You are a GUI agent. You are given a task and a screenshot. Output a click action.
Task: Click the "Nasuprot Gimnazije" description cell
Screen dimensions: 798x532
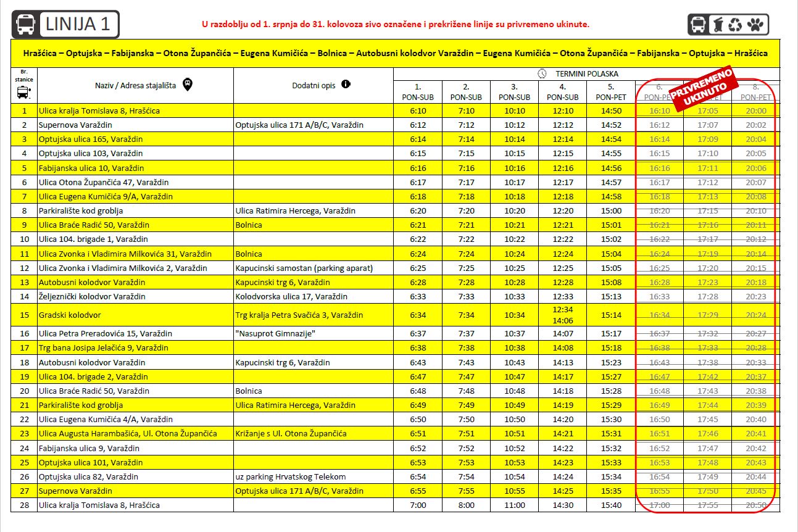[x=275, y=333]
